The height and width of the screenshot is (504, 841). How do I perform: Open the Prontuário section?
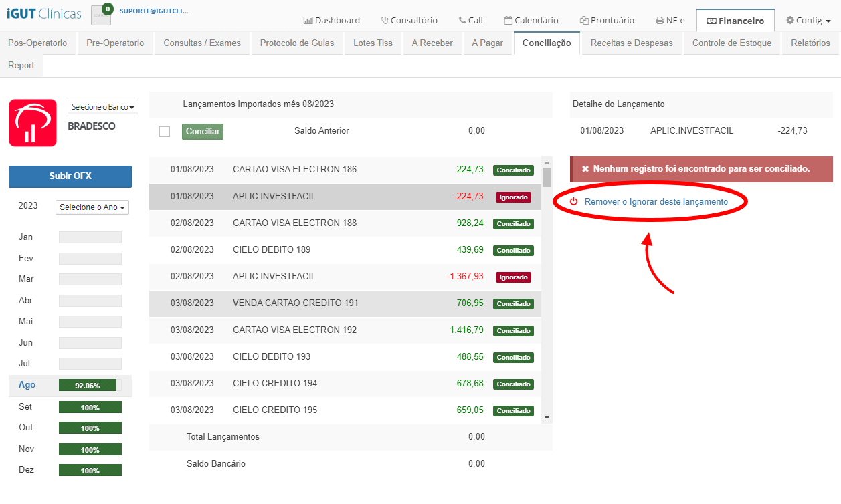tap(607, 20)
